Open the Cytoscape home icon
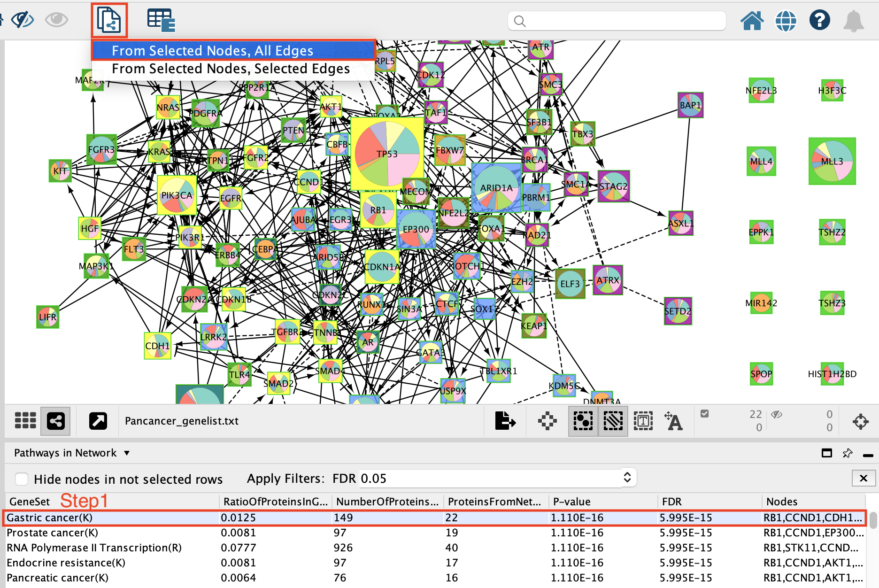The image size is (879, 588). (751, 21)
